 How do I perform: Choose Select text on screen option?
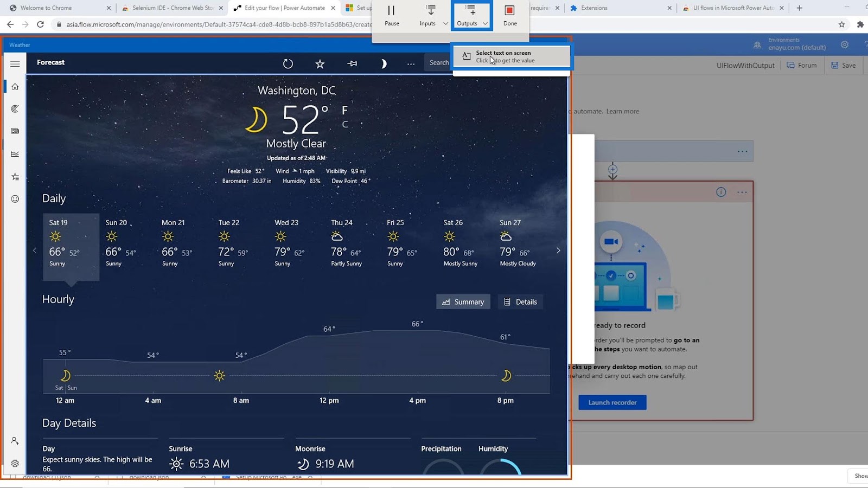[512, 56]
